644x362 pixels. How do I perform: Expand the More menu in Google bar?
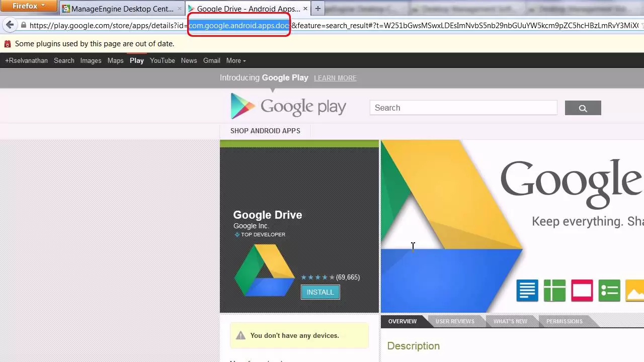point(235,60)
